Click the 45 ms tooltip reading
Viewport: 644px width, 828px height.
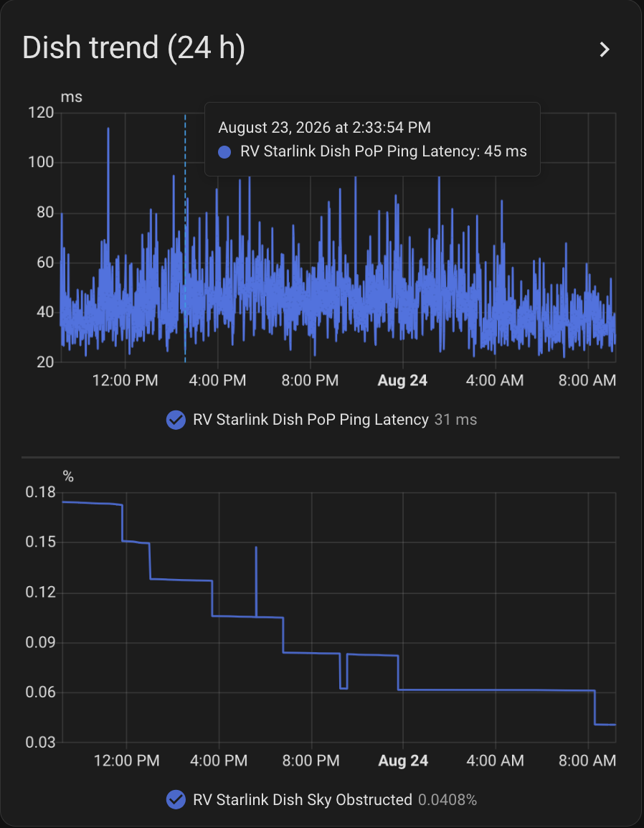505,151
